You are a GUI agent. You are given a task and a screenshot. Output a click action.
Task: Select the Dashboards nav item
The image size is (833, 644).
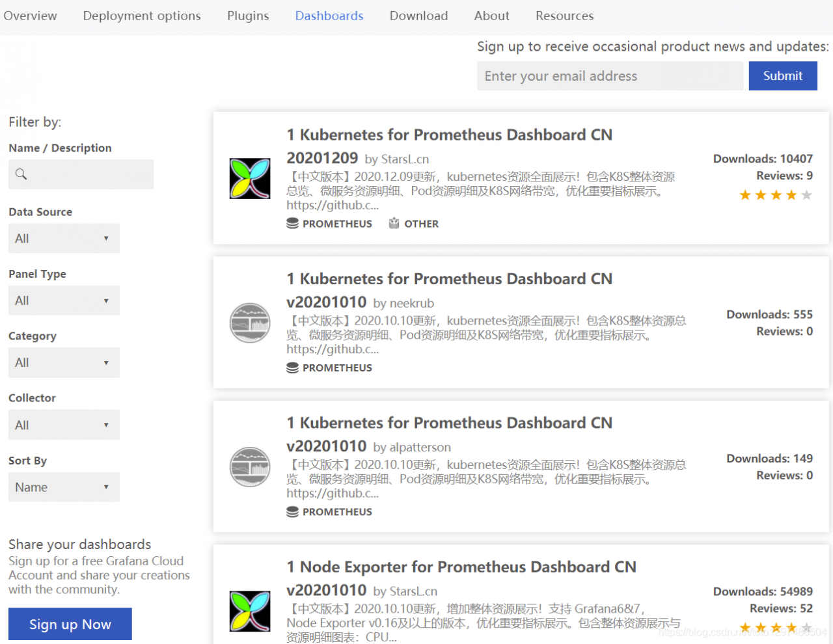tap(329, 16)
